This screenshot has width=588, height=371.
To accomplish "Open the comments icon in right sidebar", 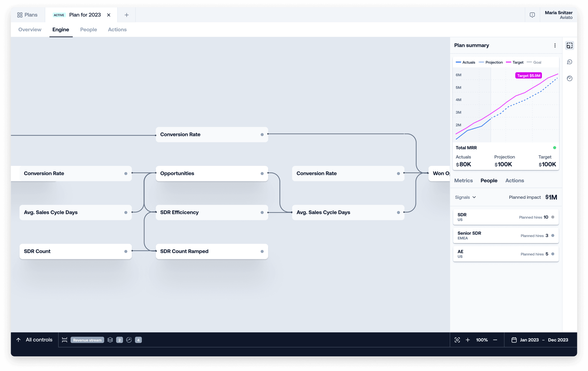I will click(x=569, y=62).
